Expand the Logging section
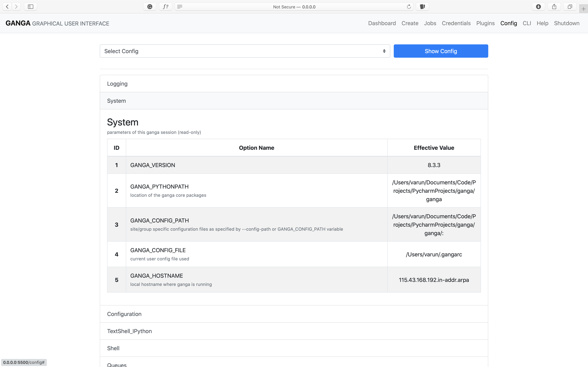Image resolution: width=588 pixels, height=367 pixels. [117, 84]
